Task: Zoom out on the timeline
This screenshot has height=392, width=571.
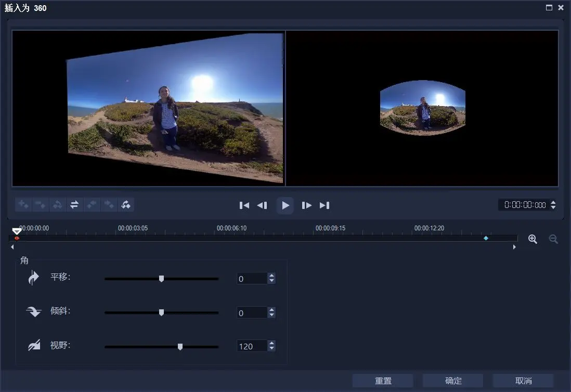Action: [553, 239]
